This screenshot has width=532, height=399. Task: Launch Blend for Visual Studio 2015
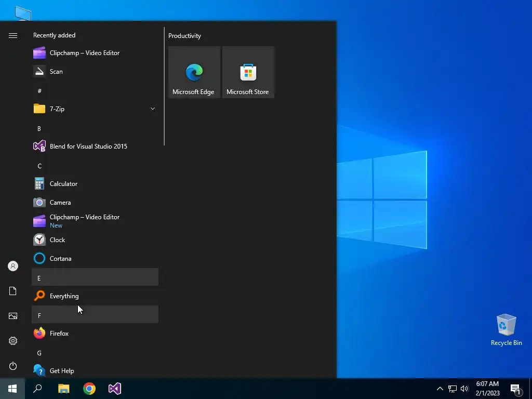coord(95,146)
